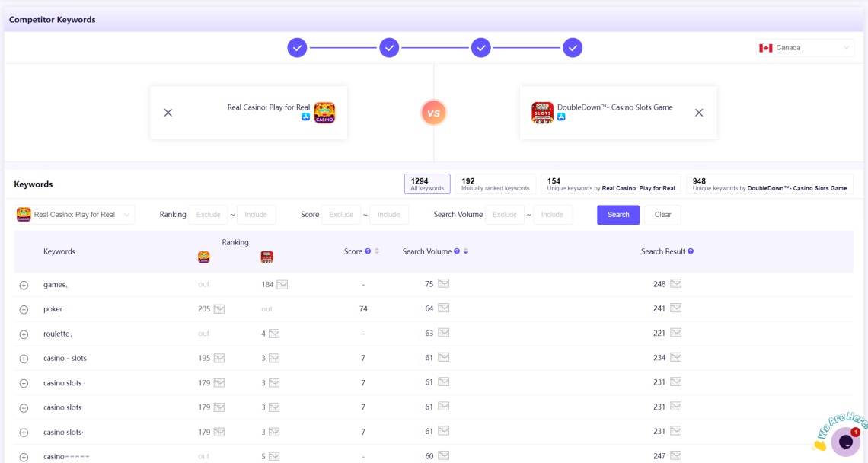Open ranking chart icon for games 184
This screenshot has height=463, width=868.
pyautogui.click(x=282, y=285)
